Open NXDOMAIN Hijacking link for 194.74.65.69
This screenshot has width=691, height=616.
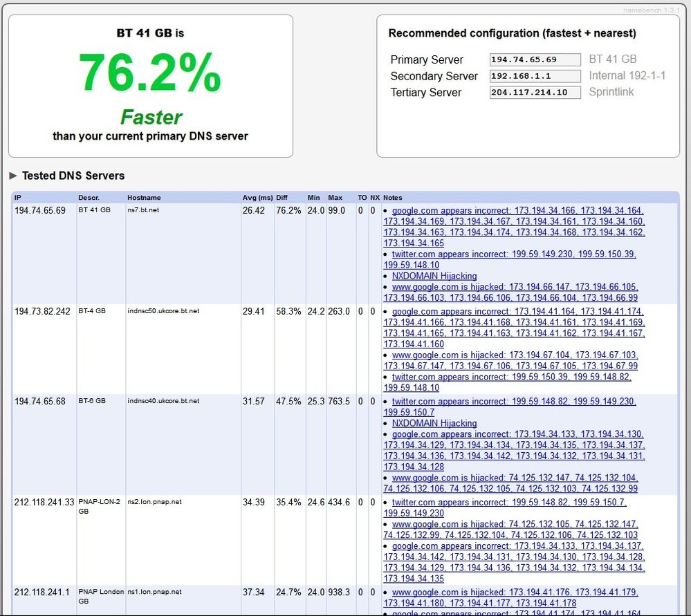[x=434, y=276]
